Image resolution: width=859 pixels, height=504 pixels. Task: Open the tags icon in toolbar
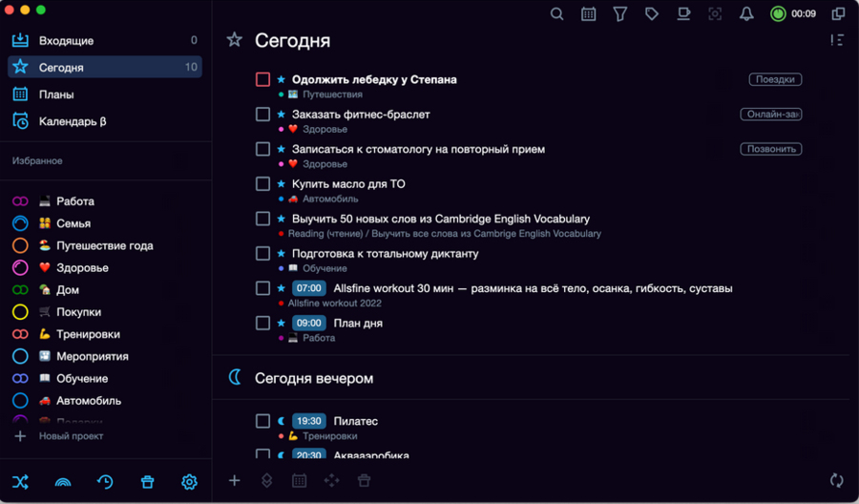pyautogui.click(x=652, y=14)
